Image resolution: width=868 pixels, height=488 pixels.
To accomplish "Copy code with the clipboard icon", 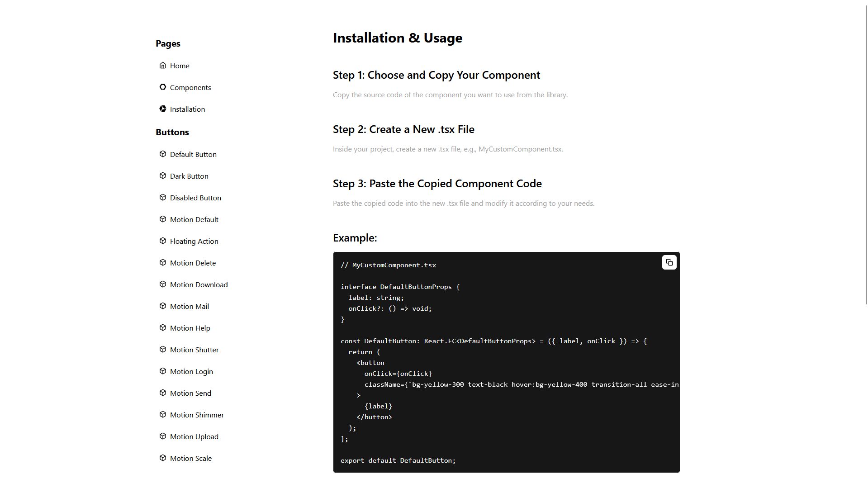I will pos(669,262).
